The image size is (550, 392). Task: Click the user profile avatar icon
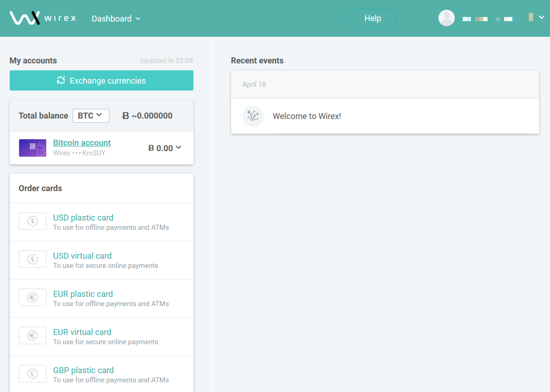coord(446,18)
